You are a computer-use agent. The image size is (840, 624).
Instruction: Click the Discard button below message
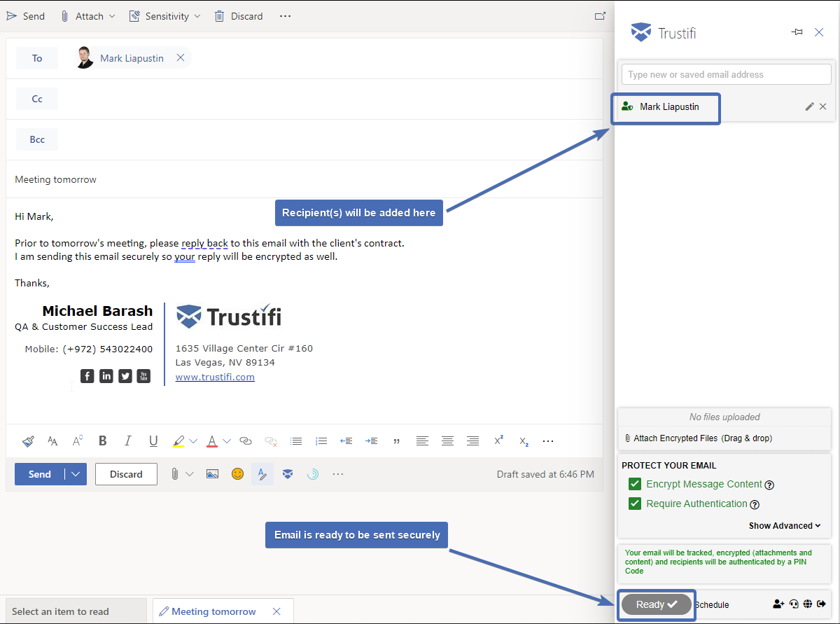point(126,474)
